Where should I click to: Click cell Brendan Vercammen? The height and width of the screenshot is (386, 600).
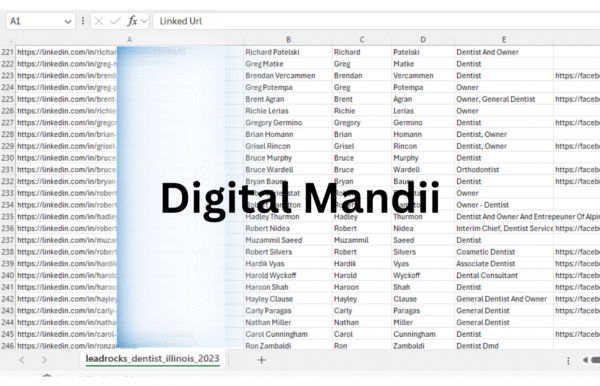pos(288,76)
